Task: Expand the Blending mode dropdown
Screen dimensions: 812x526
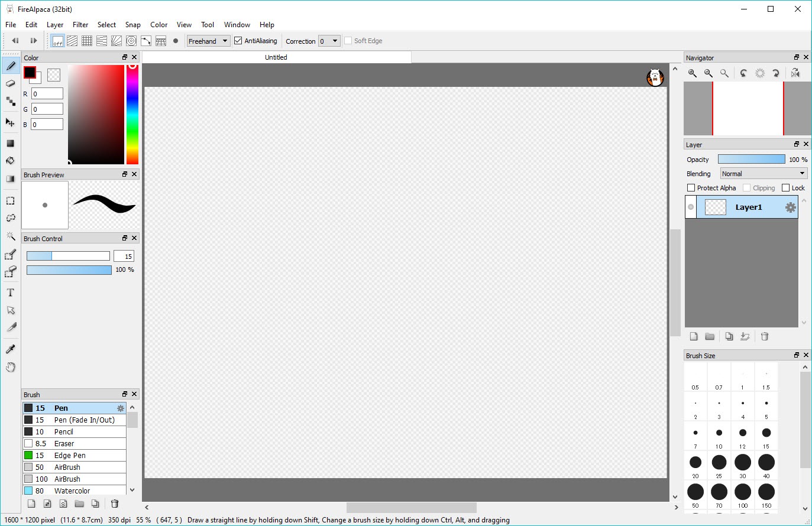Action: click(763, 174)
